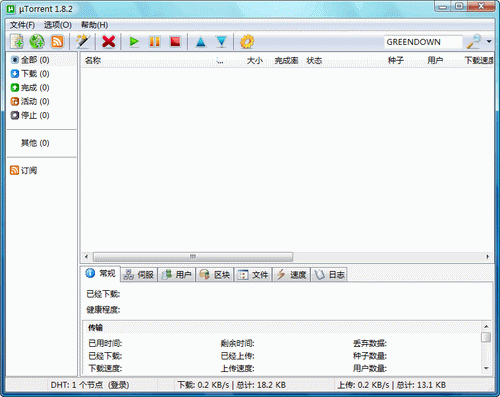
Task: Click detail pane scroll up arrow
Action: (486, 326)
